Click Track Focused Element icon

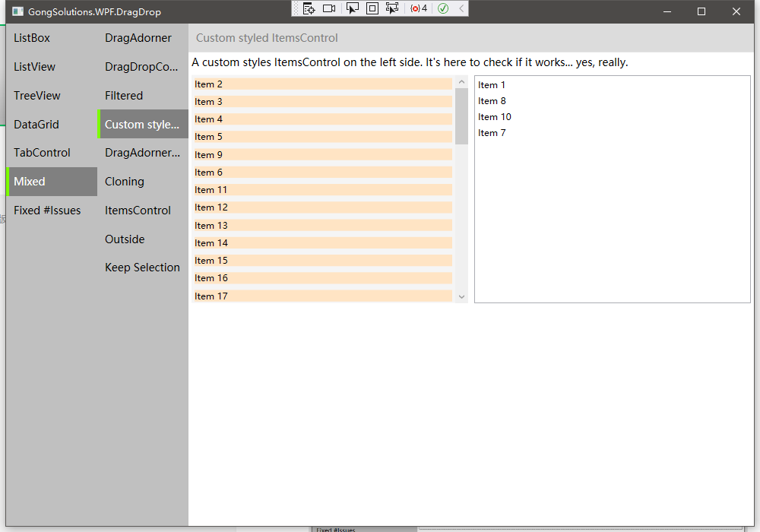(392, 8)
